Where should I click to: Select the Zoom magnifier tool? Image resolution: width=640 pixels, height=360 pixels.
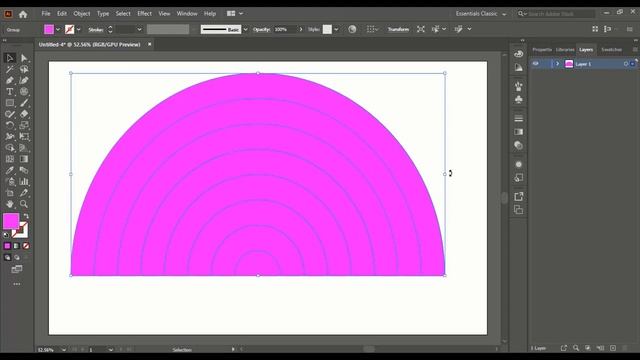pyautogui.click(x=24, y=204)
